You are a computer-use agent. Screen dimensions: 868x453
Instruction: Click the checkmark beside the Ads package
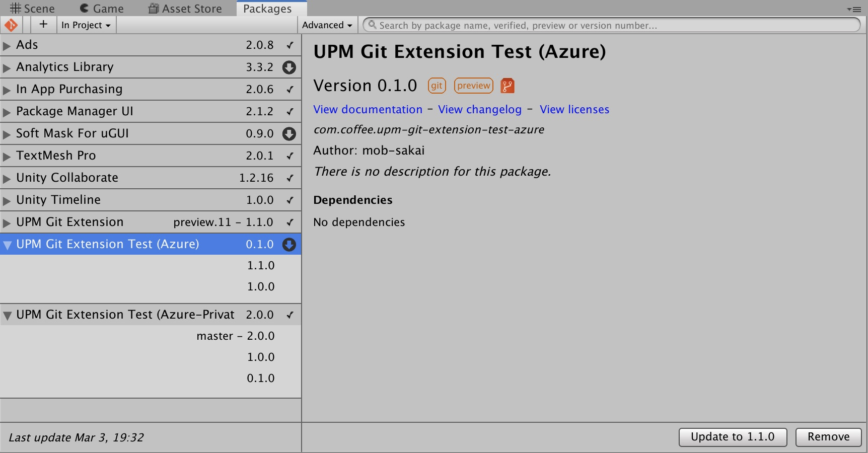290,45
